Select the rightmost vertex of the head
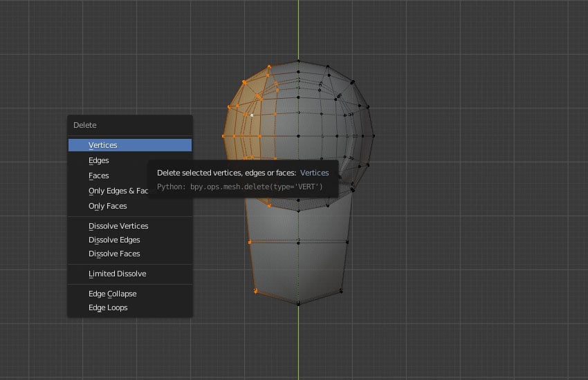This screenshot has width=588, height=380. click(374, 136)
